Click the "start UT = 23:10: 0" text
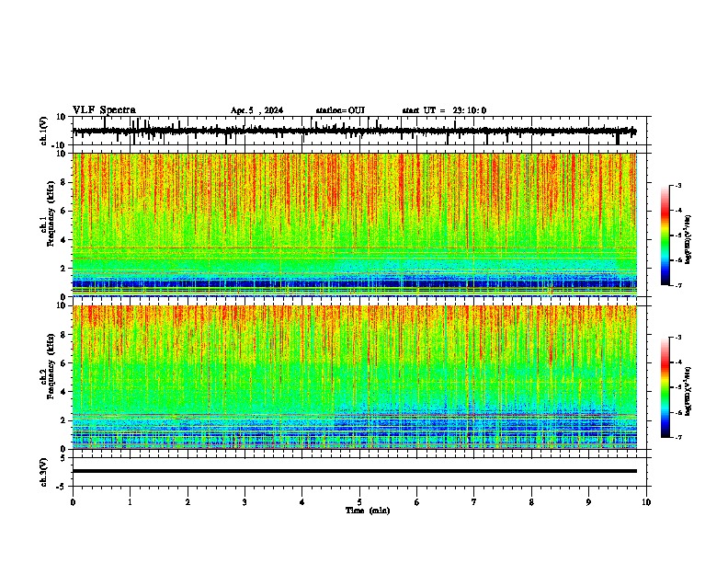The width and height of the screenshot is (728, 563). point(444,110)
